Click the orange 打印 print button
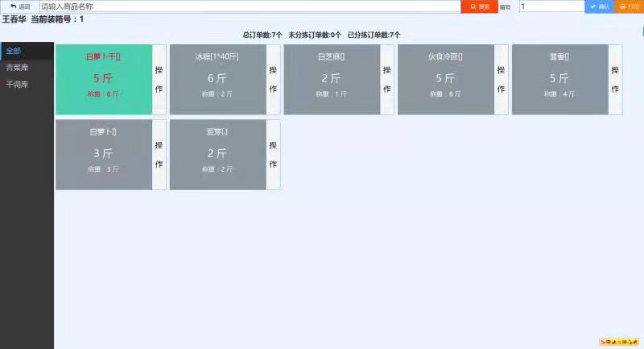This screenshot has width=644, height=349. [629, 6]
